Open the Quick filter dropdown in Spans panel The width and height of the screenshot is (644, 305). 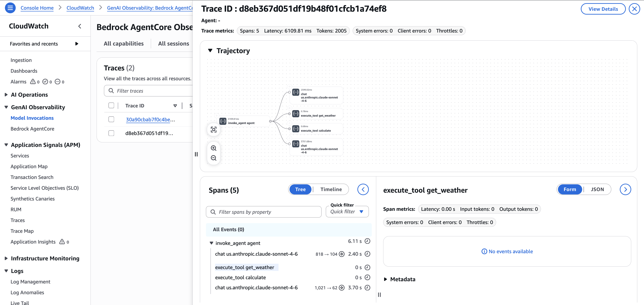347,211
